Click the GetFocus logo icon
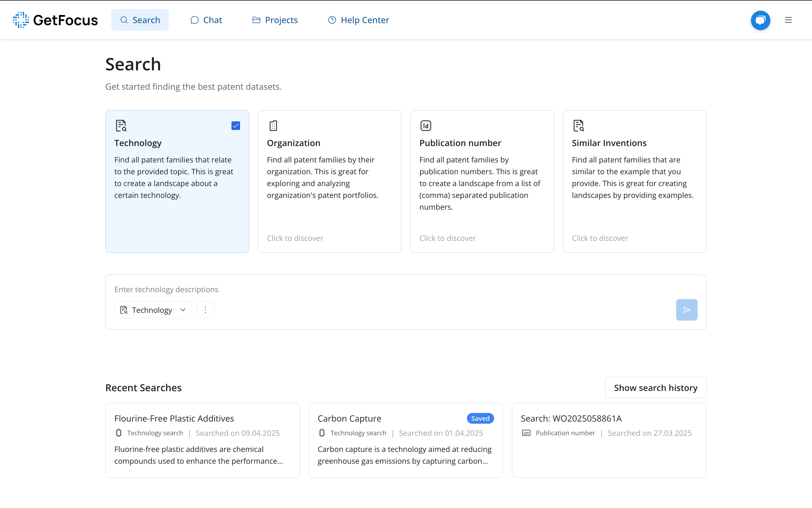Image resolution: width=812 pixels, height=508 pixels. coord(21,20)
